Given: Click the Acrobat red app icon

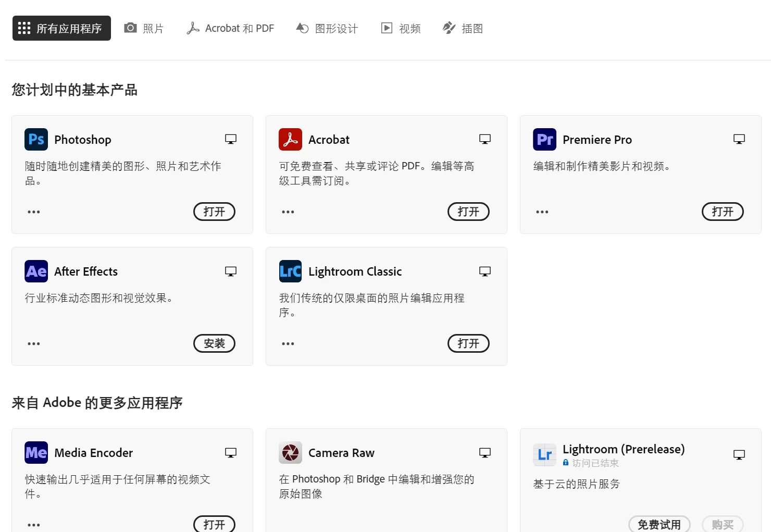Looking at the screenshot, I should click(290, 139).
